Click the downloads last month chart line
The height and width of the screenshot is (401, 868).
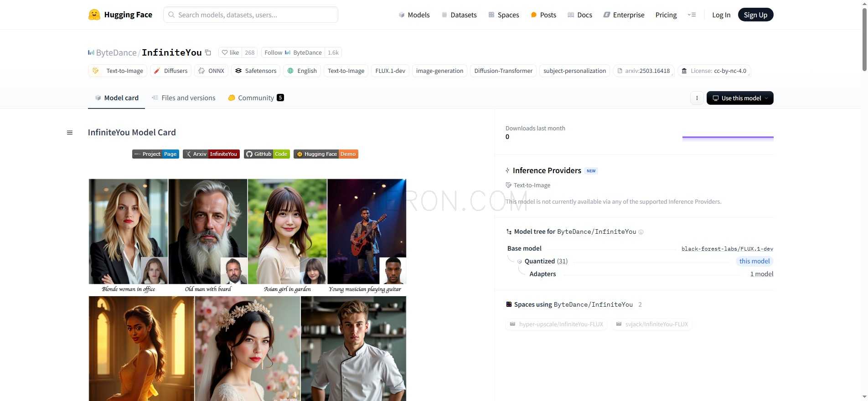(x=728, y=137)
